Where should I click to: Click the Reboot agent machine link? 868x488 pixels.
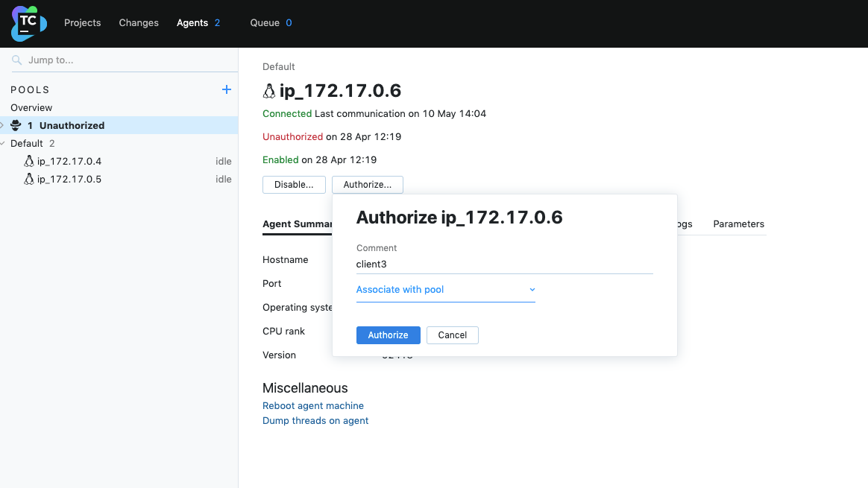pyautogui.click(x=313, y=406)
